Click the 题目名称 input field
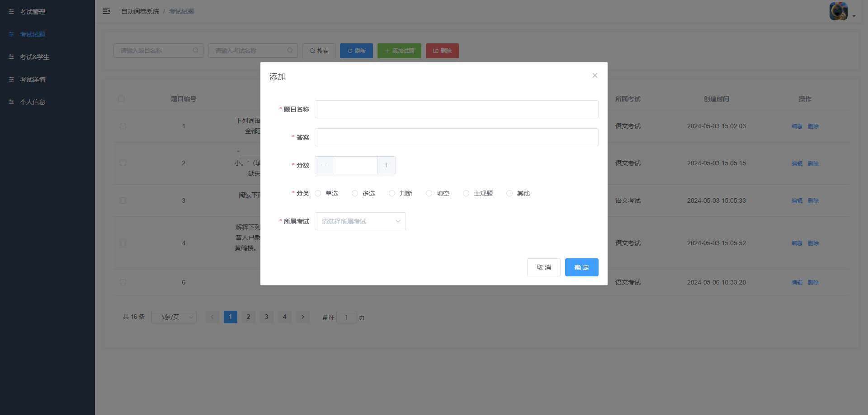This screenshot has width=868, height=415. [456, 109]
